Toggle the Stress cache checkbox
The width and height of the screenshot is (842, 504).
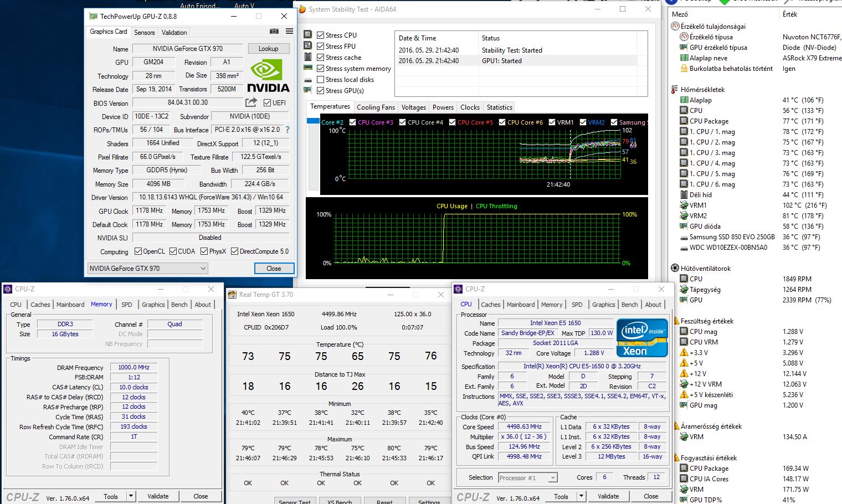point(320,57)
